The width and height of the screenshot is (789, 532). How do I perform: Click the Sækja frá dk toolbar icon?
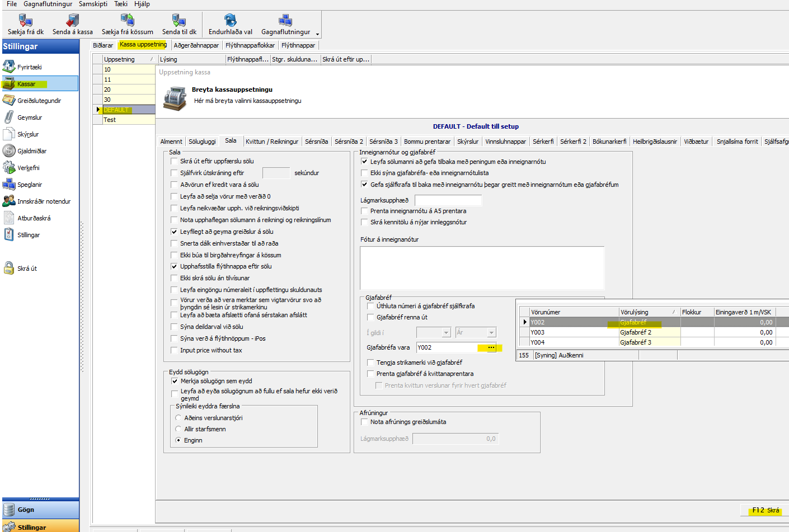26,21
